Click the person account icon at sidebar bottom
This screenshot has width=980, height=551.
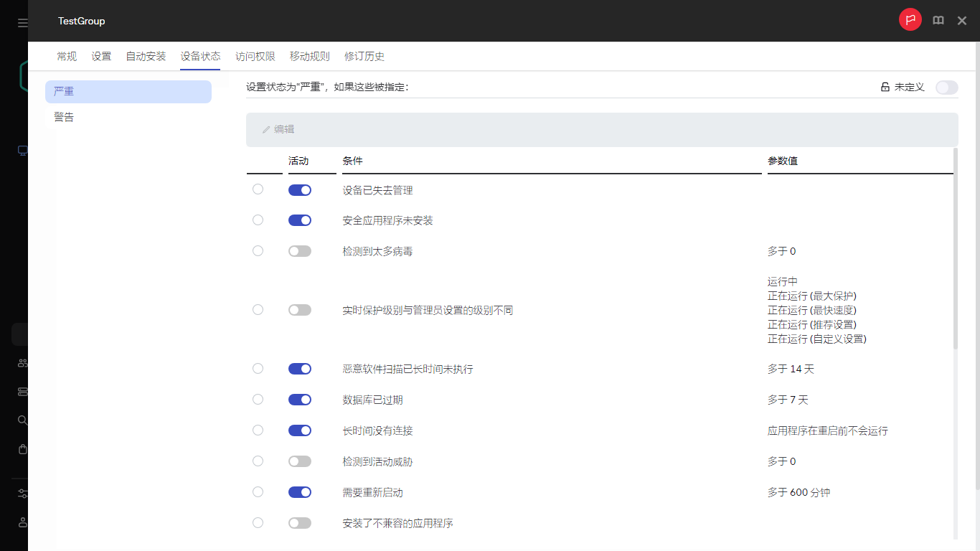(x=22, y=522)
